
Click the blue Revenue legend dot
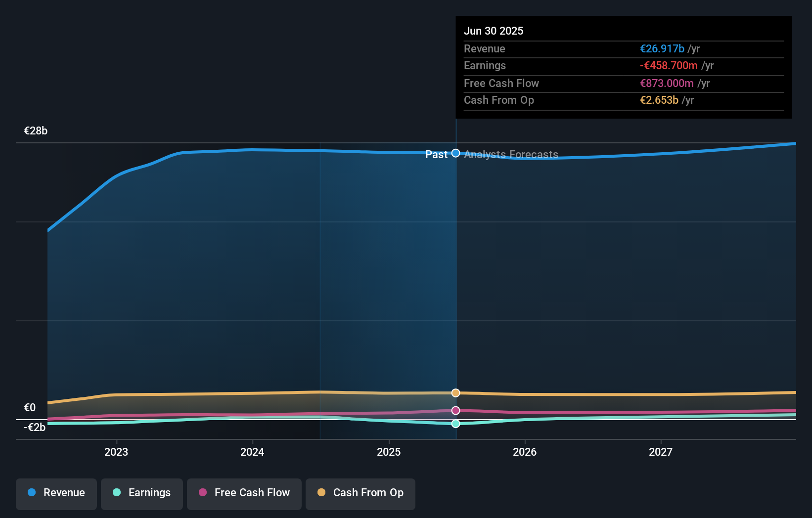[32, 493]
